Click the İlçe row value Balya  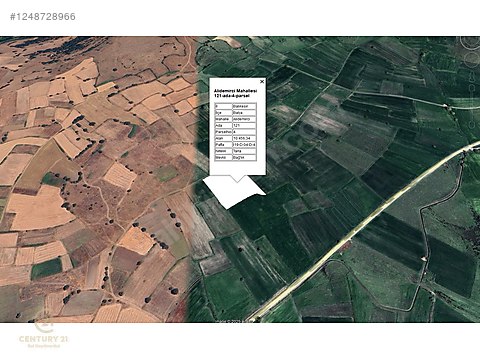(x=244, y=113)
